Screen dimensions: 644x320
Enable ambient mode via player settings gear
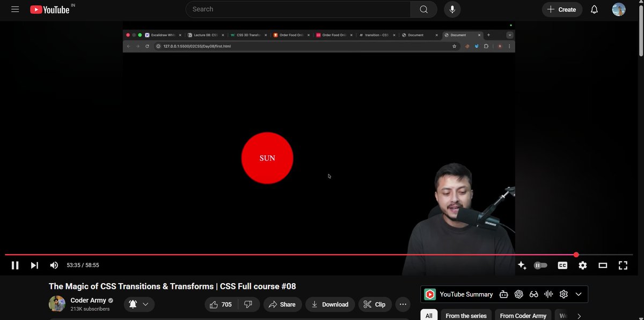pos(582,265)
